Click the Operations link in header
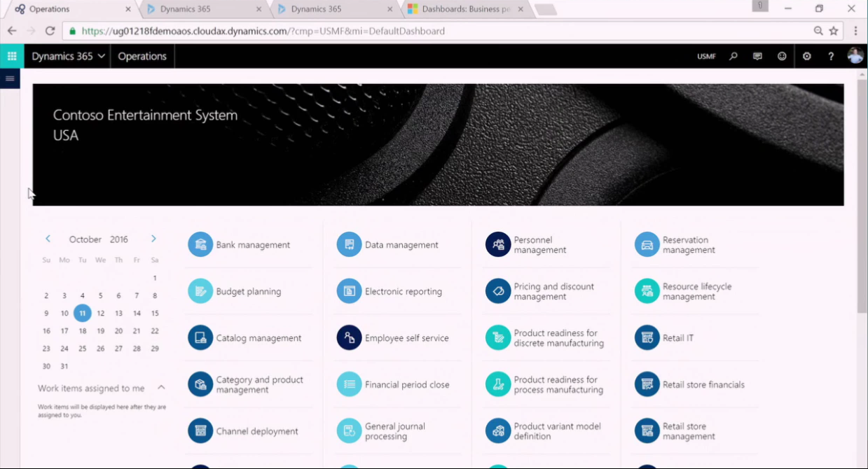This screenshot has width=868, height=469. coord(142,56)
